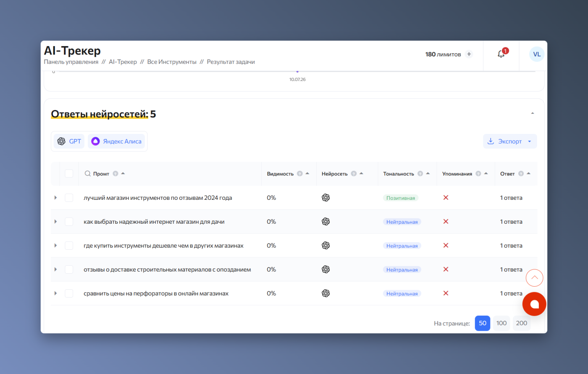Image resolution: width=588 pixels, height=374 pixels.
Task: Open the VL user avatar menu
Action: pos(537,54)
